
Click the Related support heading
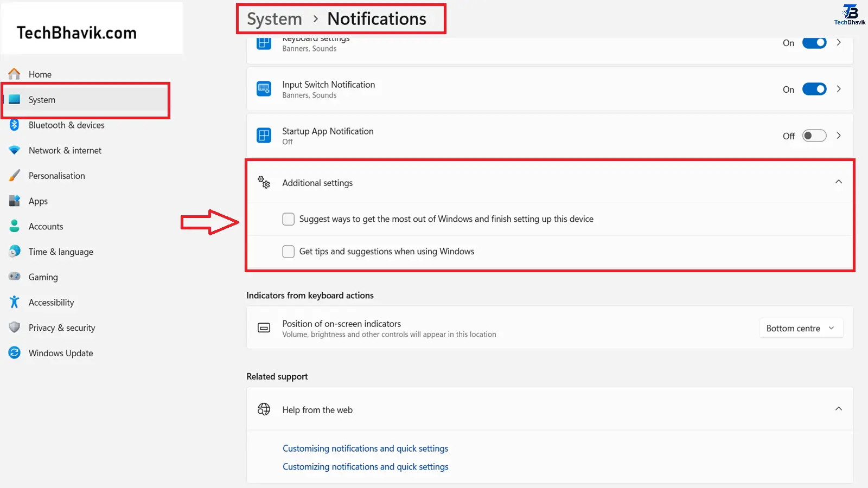pos(277,376)
